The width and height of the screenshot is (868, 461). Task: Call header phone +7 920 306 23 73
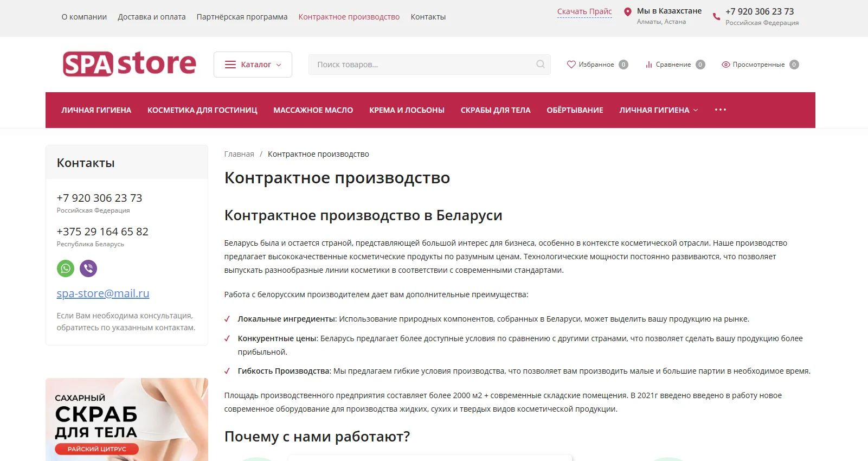coord(760,11)
